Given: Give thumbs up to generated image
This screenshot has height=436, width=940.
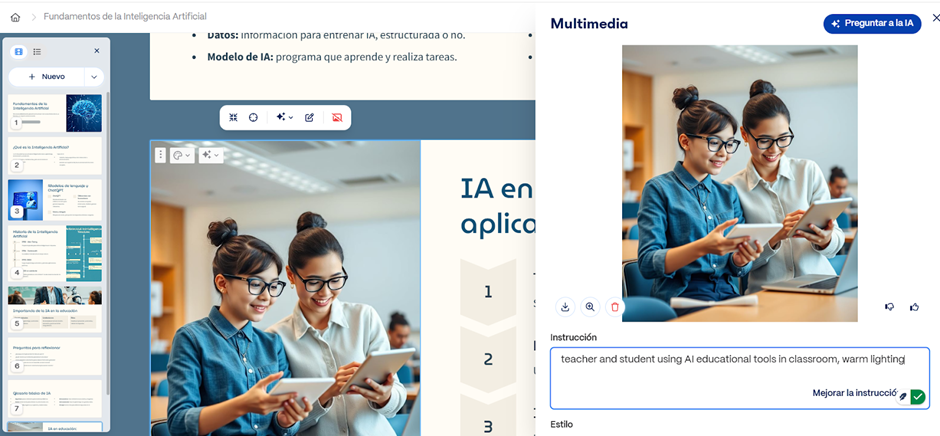Looking at the screenshot, I should point(914,307).
